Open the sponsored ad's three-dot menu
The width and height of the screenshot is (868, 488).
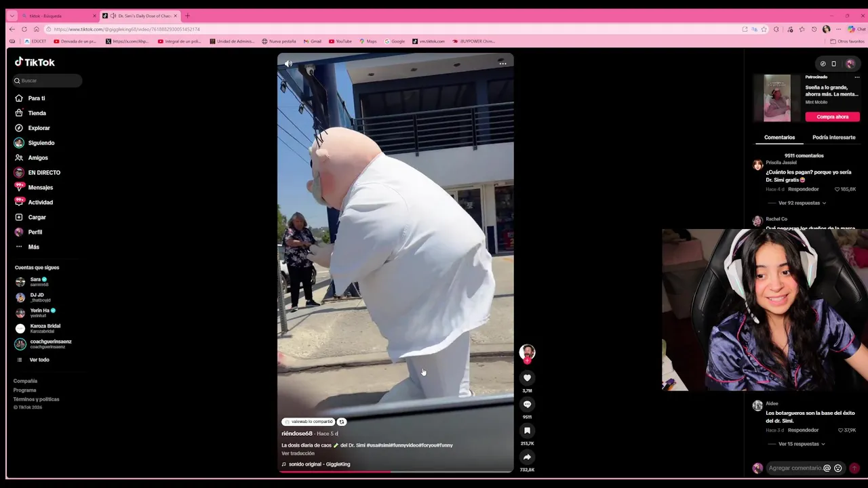(x=857, y=77)
